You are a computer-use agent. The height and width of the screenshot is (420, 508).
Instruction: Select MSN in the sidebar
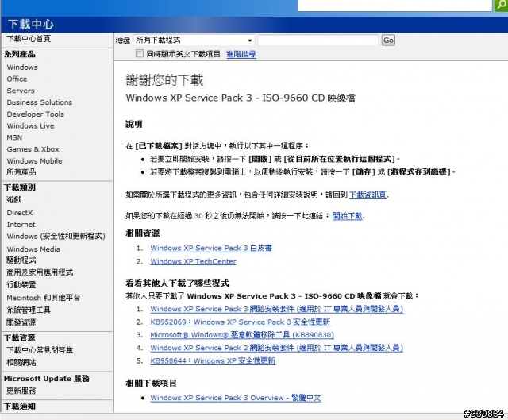(14, 137)
